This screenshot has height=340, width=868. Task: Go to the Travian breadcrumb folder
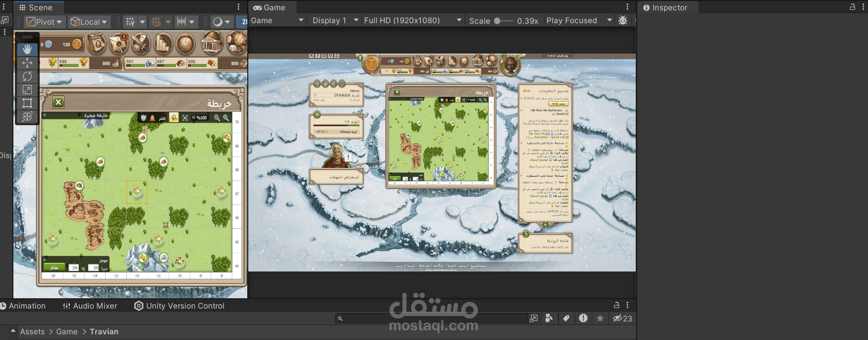[x=104, y=332]
